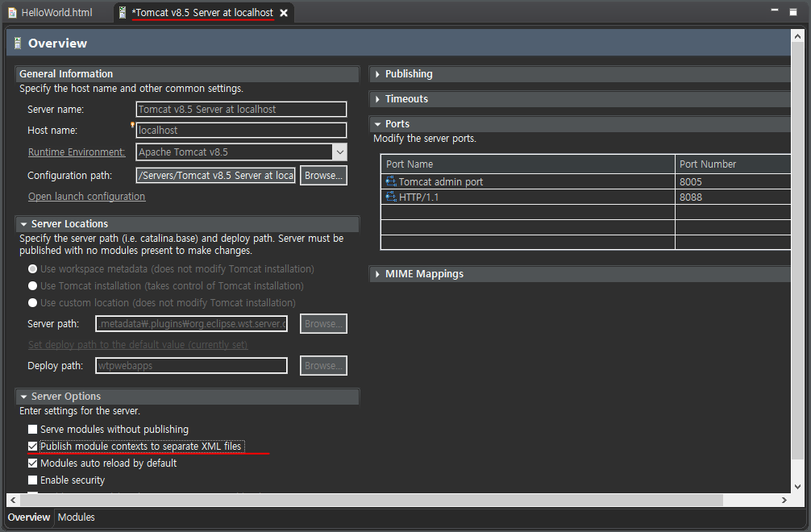The height and width of the screenshot is (532, 811).
Task: Expand the MIME Mappings section
Action: click(x=377, y=274)
